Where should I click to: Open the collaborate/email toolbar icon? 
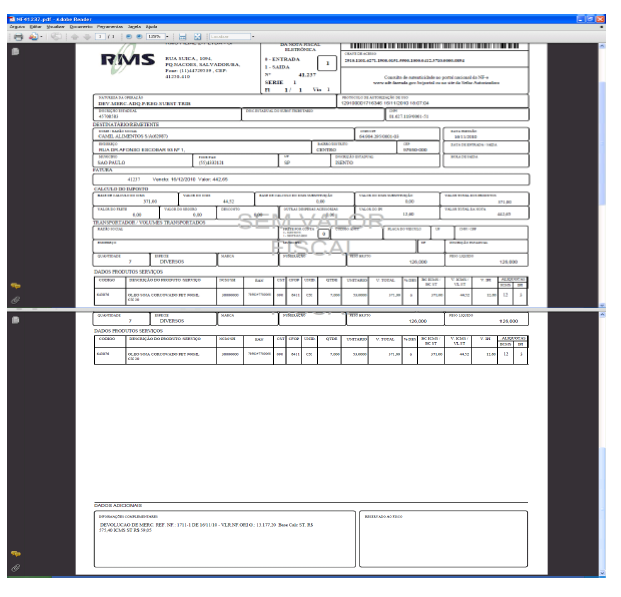pos(34,37)
